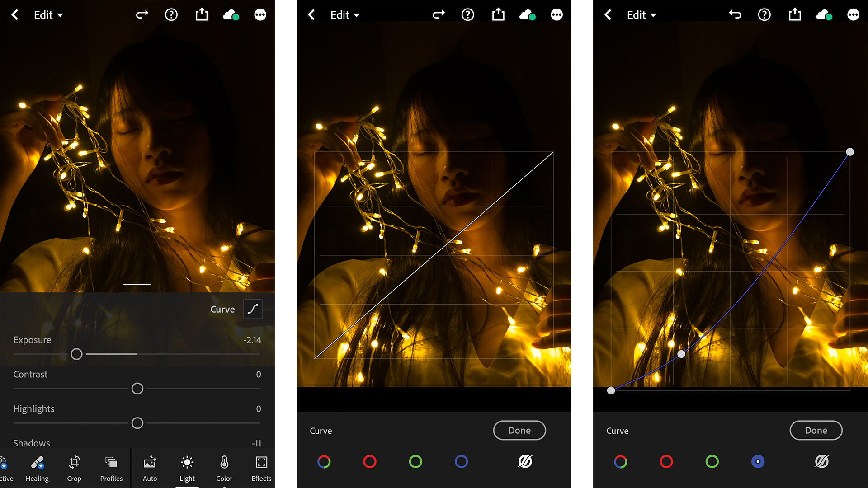Select the Healing tool
The image size is (868, 488).
[37, 469]
